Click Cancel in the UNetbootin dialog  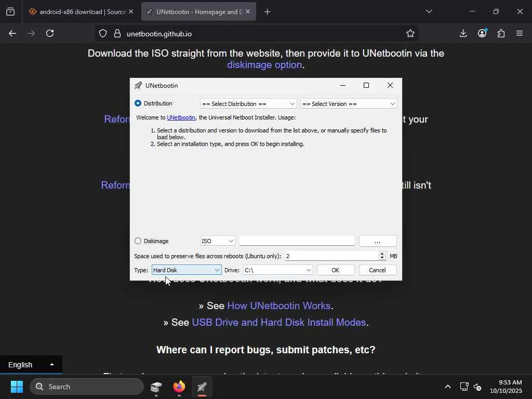(377, 270)
